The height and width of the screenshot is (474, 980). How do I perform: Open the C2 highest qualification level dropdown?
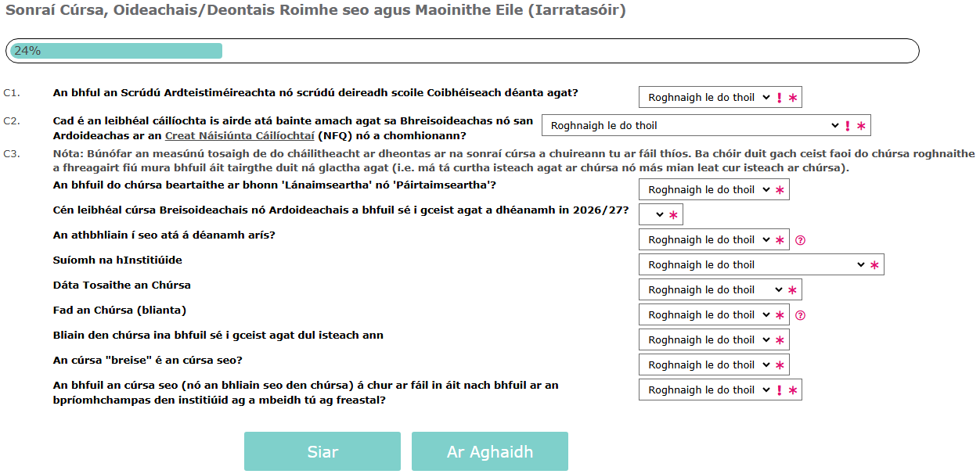691,126
